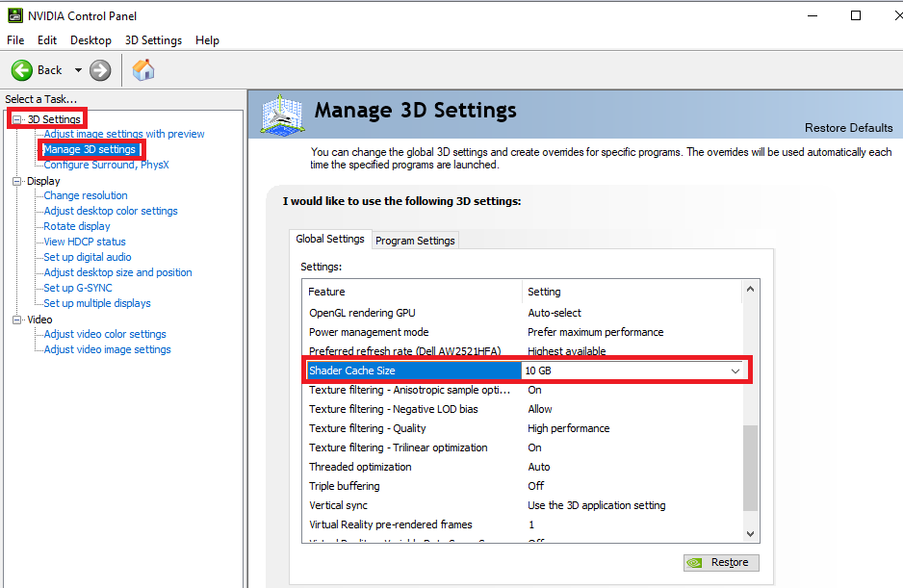
Task: Click 'Auto-select' setting value
Action: (x=555, y=313)
